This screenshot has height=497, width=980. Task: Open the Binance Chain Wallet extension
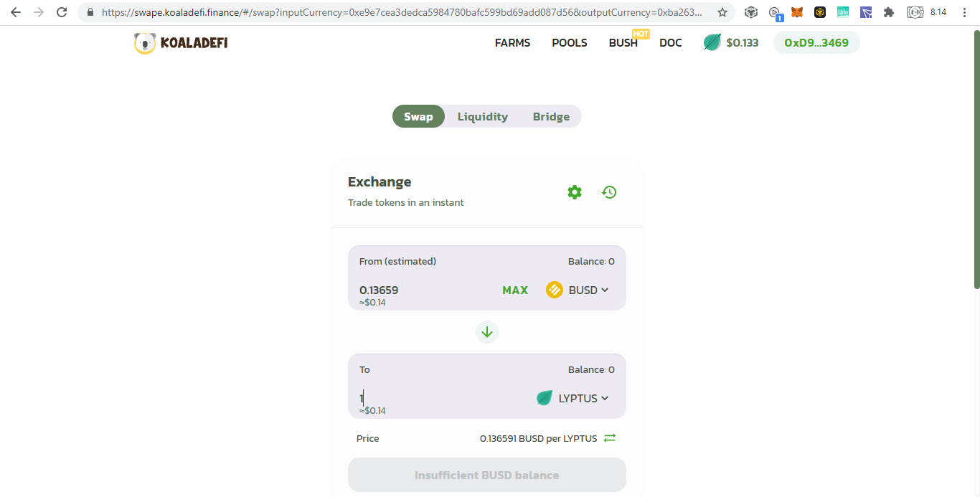[820, 12]
